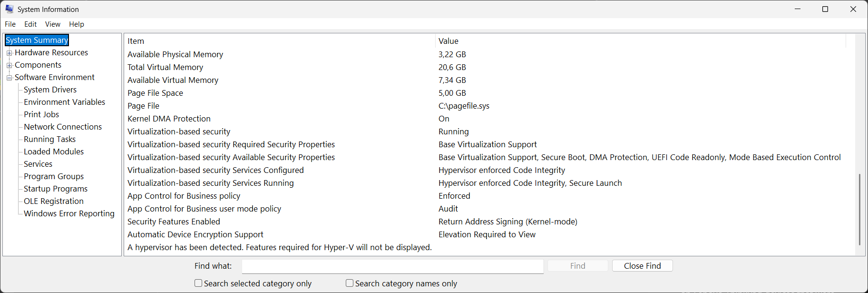Open OLE Registration category
The width and height of the screenshot is (868, 293).
[54, 201]
